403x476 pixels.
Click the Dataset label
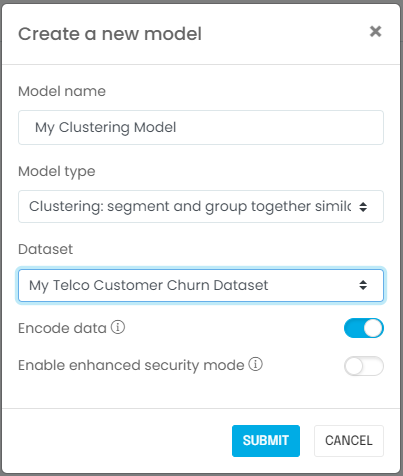tap(45, 249)
